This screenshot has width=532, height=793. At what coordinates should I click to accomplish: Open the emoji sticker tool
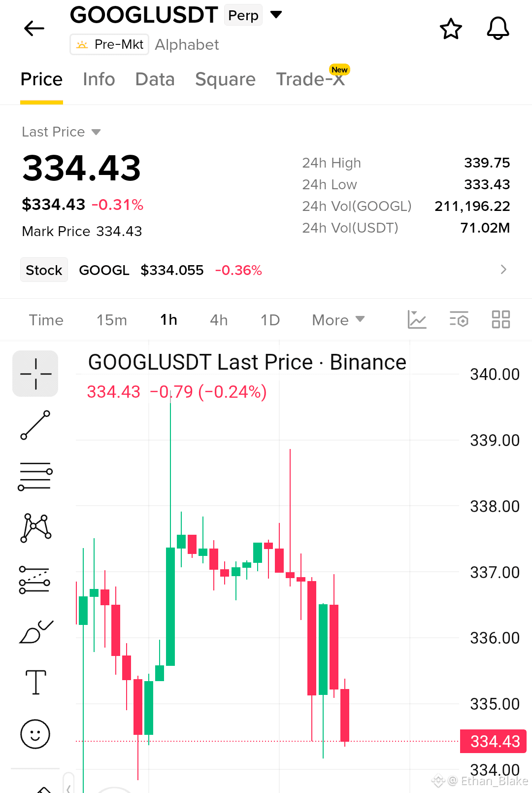(35, 734)
